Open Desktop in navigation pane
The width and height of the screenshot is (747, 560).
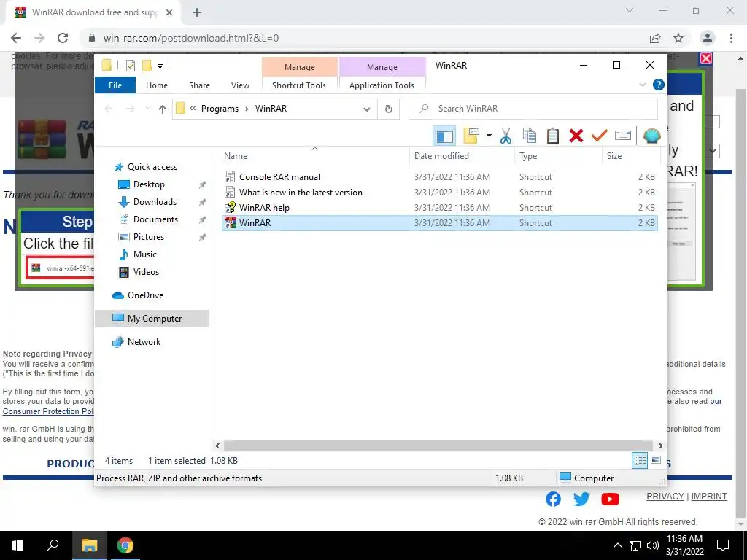coord(149,184)
